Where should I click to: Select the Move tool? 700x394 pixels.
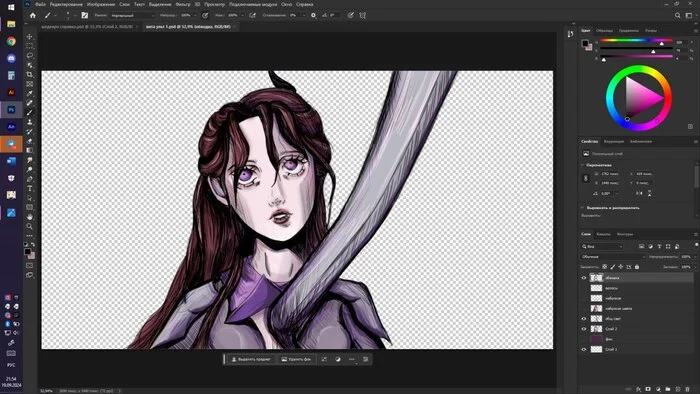pos(29,37)
